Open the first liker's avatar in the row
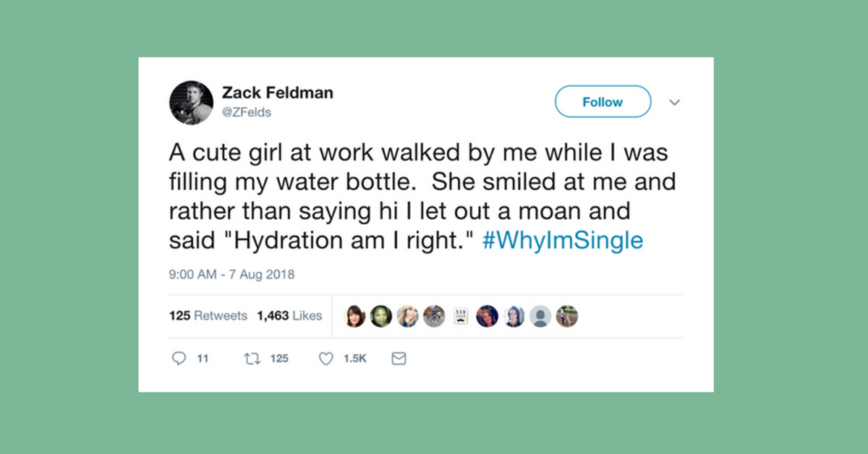The width and height of the screenshot is (868, 454). 354,316
